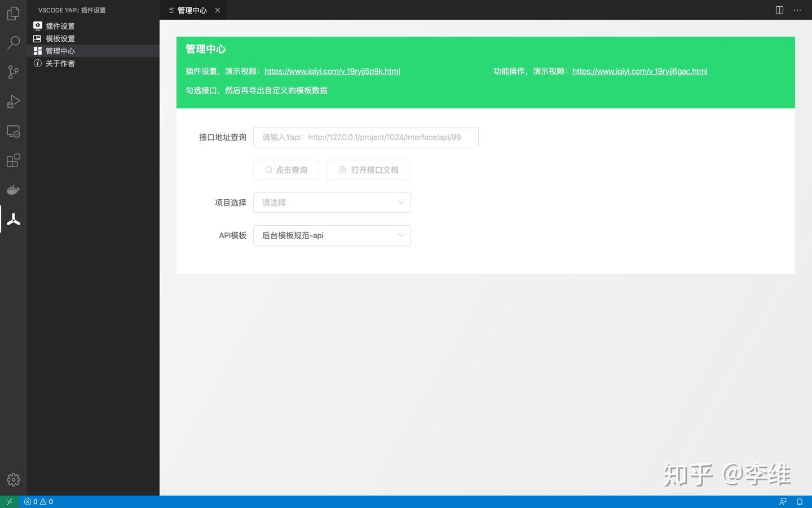
Task: Click the 点击查询 query button
Action: click(286, 169)
